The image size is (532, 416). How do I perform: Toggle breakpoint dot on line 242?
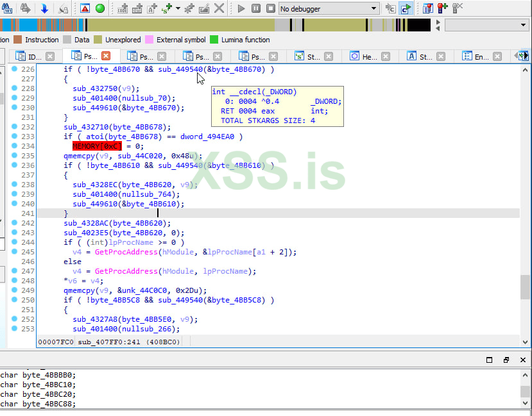pos(14,222)
